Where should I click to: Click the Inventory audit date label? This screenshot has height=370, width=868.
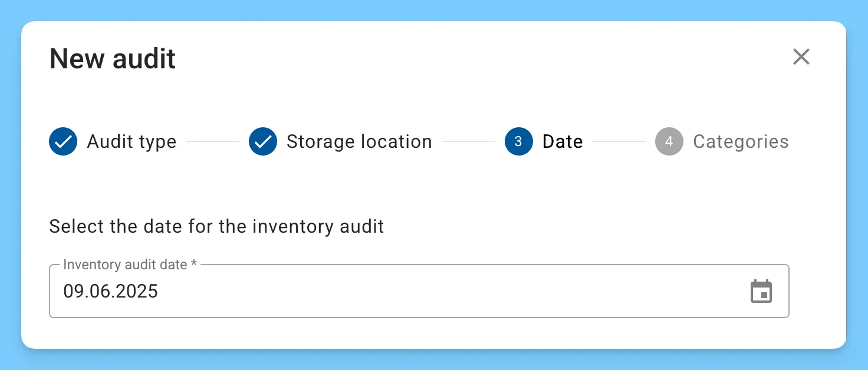[x=130, y=265]
